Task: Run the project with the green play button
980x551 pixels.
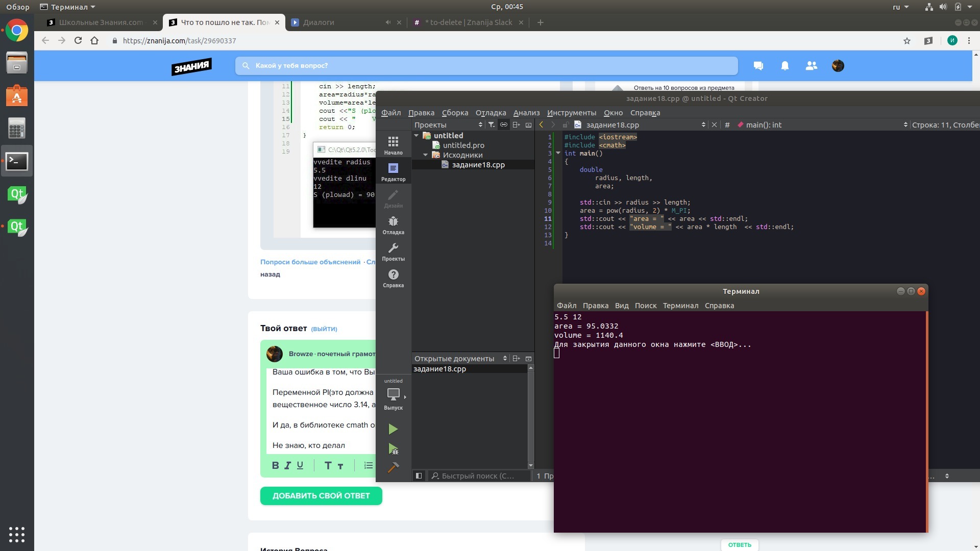Action: (x=393, y=429)
